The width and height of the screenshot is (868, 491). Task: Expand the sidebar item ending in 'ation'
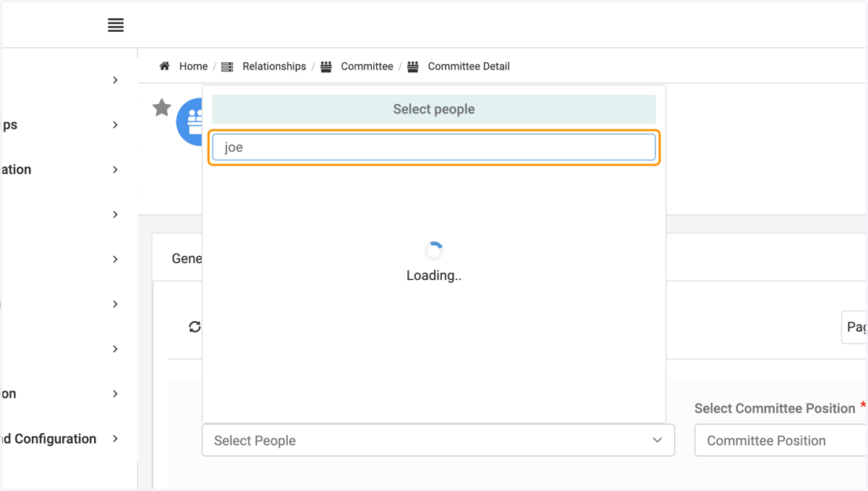(x=115, y=169)
